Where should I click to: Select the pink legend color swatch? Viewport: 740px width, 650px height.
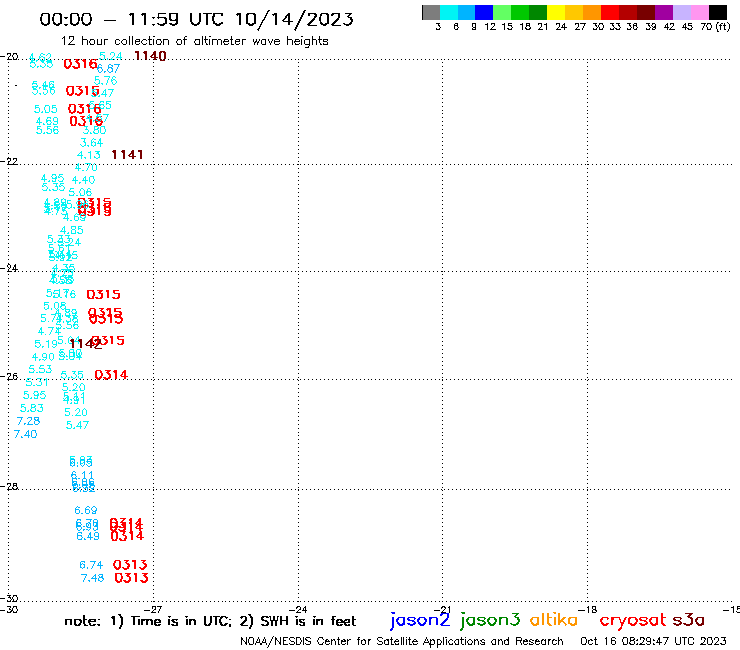point(699,13)
